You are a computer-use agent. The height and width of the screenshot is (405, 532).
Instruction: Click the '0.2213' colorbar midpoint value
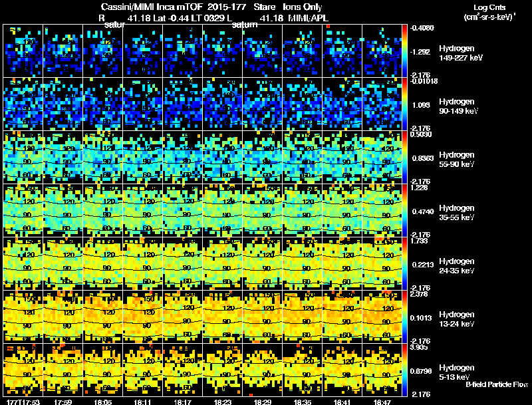422,265
